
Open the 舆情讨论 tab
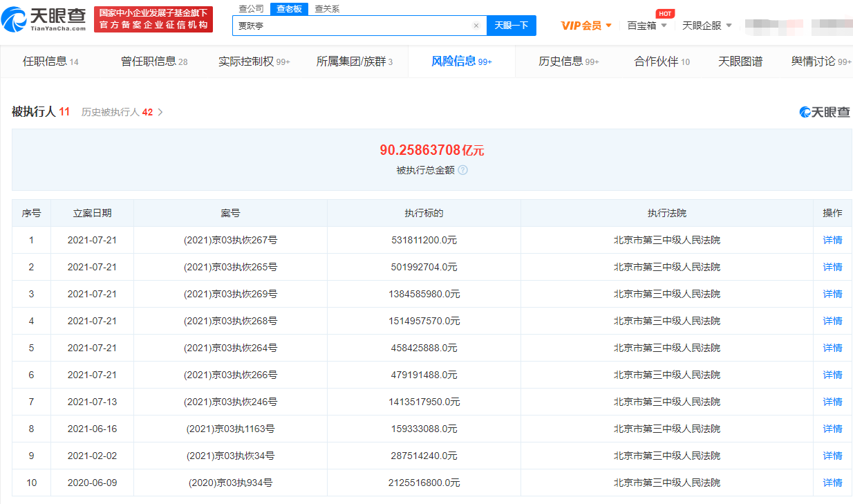[x=821, y=62]
